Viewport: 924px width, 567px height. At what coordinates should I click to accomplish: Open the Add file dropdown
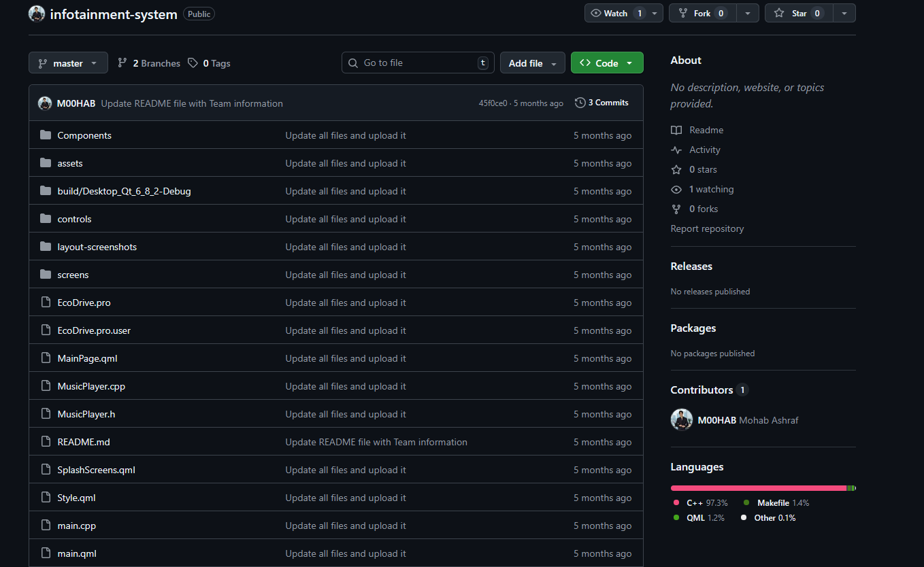tap(532, 63)
